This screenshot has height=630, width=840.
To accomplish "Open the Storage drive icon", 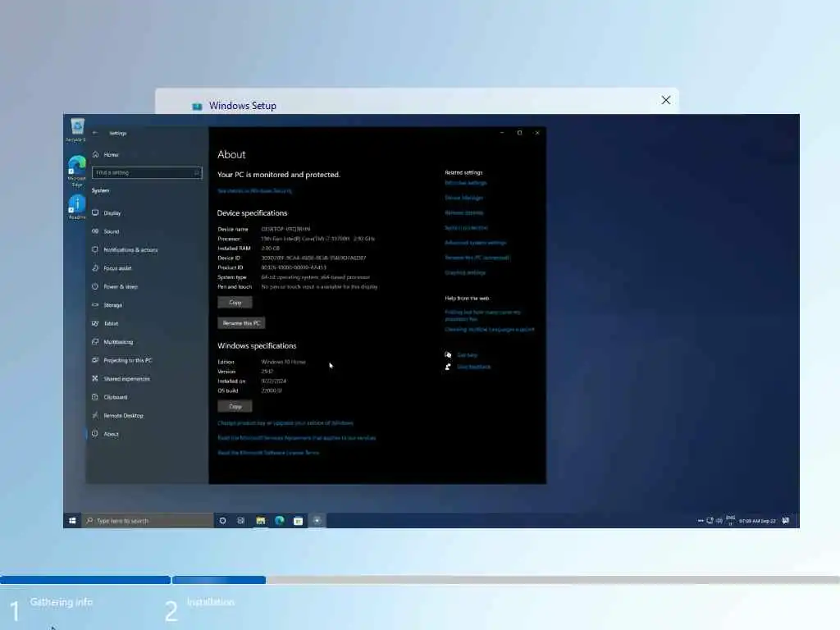I will pos(95,305).
